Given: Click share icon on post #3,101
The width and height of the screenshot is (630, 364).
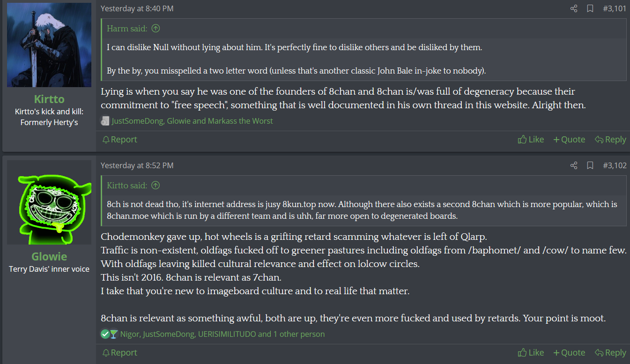Looking at the screenshot, I should pos(574,8).
